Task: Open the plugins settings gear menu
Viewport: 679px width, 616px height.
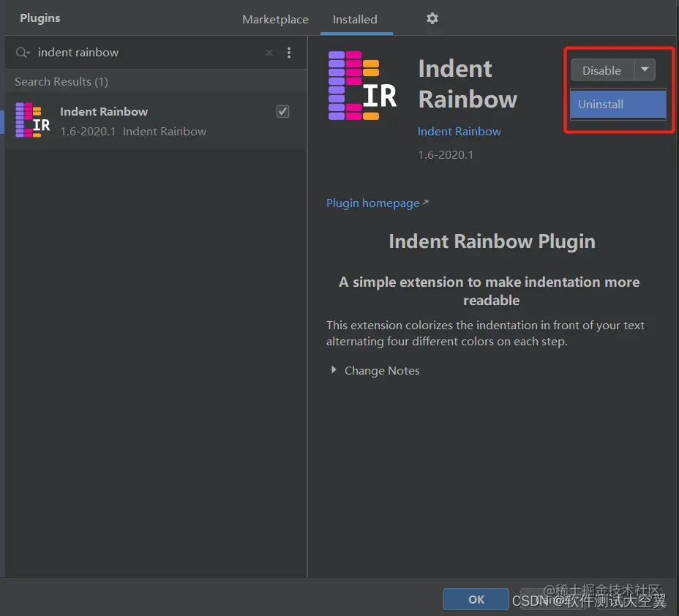Action: click(x=432, y=18)
